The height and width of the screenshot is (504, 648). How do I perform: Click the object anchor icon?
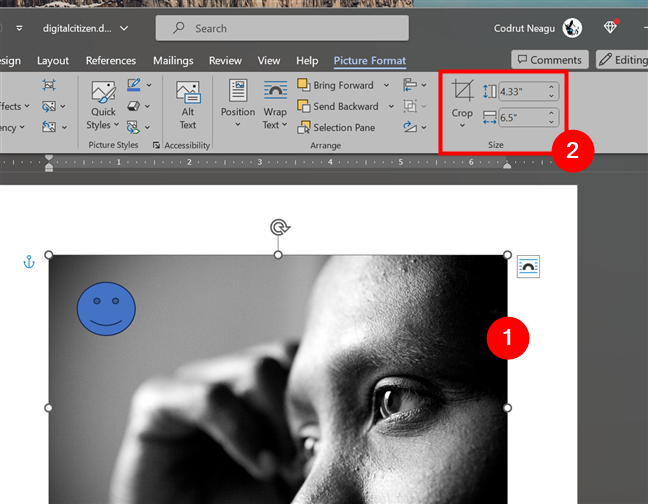pos(29,262)
